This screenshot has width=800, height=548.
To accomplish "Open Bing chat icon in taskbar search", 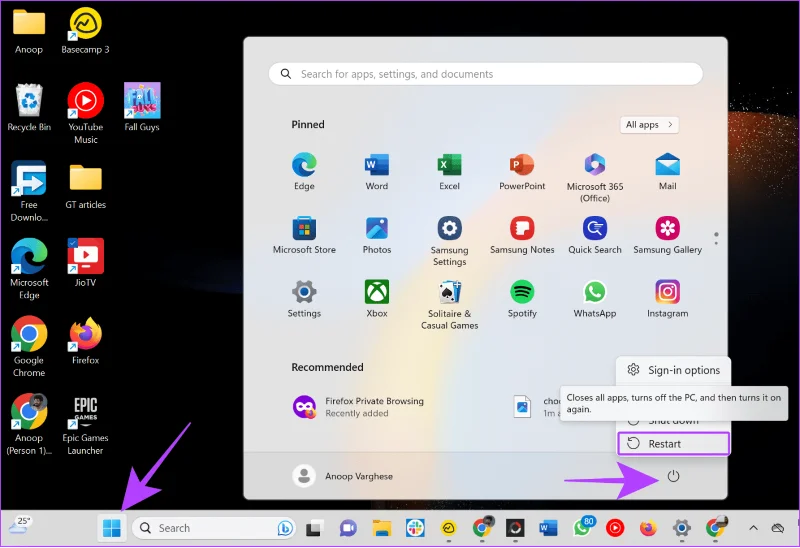I will pyautogui.click(x=285, y=528).
